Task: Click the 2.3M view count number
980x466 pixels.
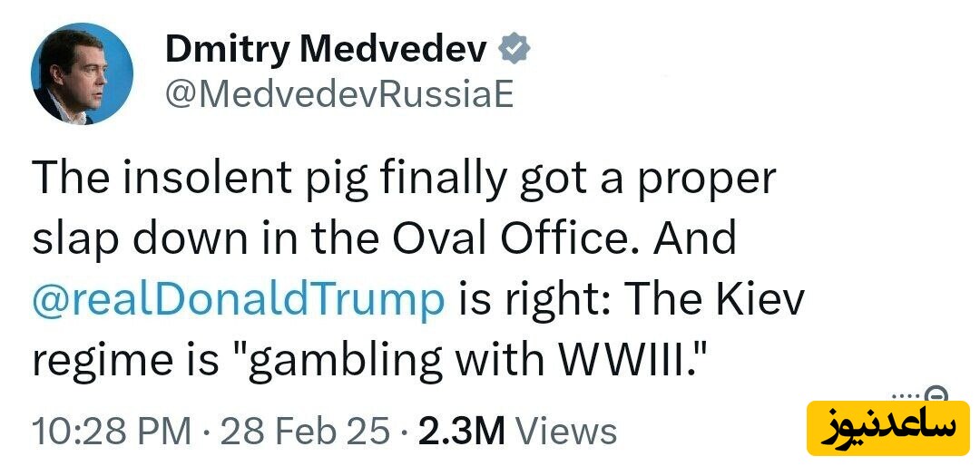Action: pos(461,431)
